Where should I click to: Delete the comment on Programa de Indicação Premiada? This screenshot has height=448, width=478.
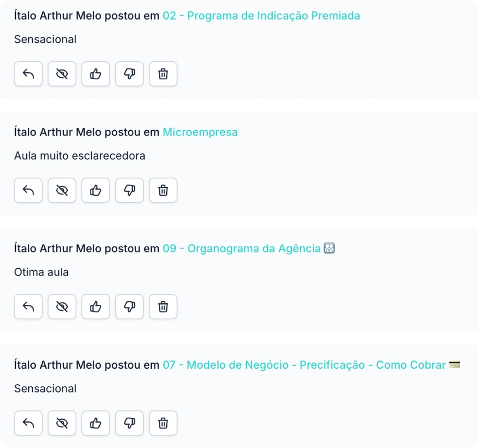point(163,74)
